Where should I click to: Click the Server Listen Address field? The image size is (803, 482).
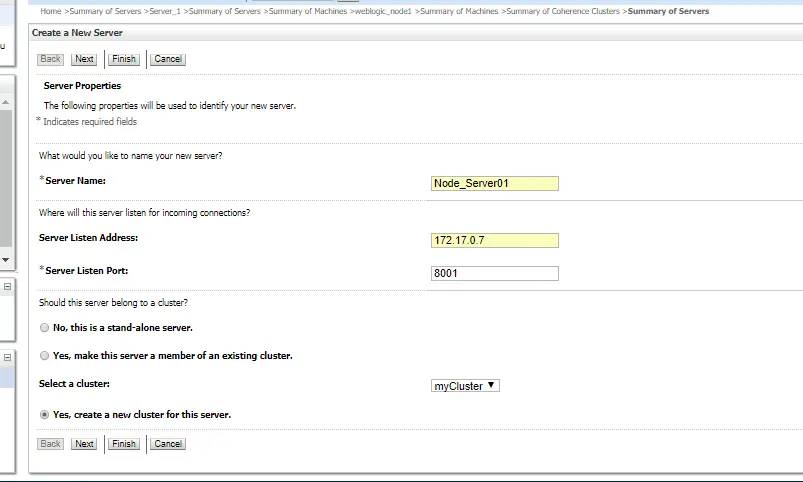click(494, 240)
